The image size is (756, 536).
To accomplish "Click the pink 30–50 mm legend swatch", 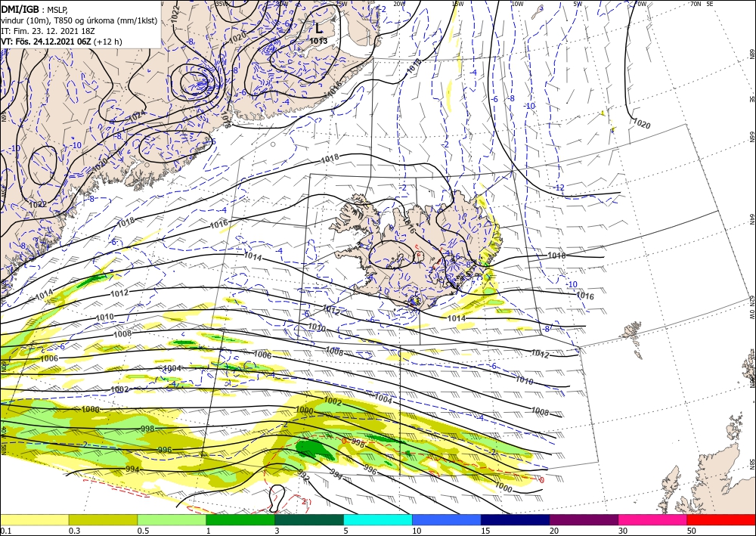I will pos(653,519).
